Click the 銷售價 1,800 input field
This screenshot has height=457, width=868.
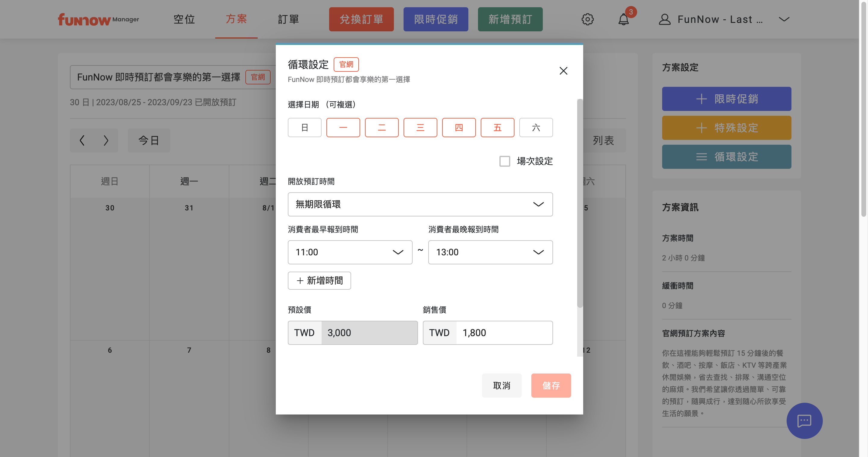coord(504,333)
